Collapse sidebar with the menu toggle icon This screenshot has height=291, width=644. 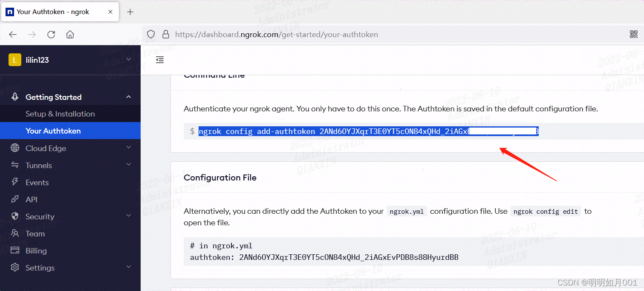(160, 60)
